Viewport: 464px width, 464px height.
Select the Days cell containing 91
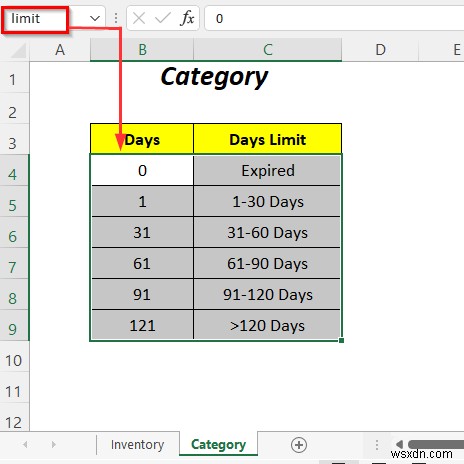click(x=142, y=294)
